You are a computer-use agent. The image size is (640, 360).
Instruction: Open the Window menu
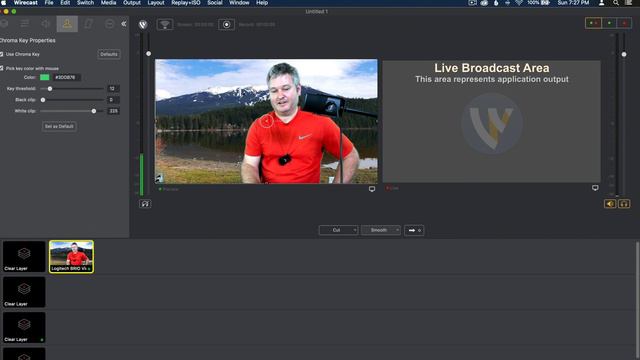pos(239,3)
